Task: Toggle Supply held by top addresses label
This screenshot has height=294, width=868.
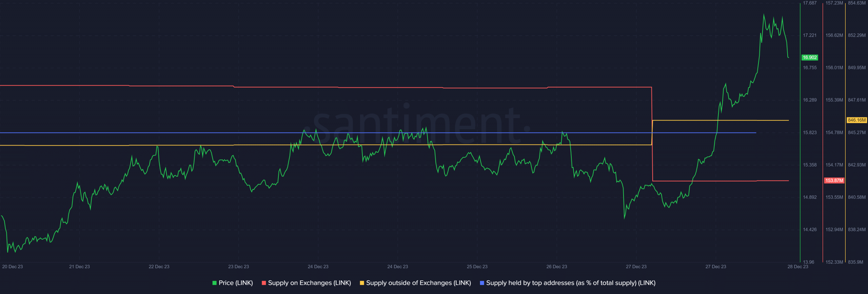Action: click(571, 283)
